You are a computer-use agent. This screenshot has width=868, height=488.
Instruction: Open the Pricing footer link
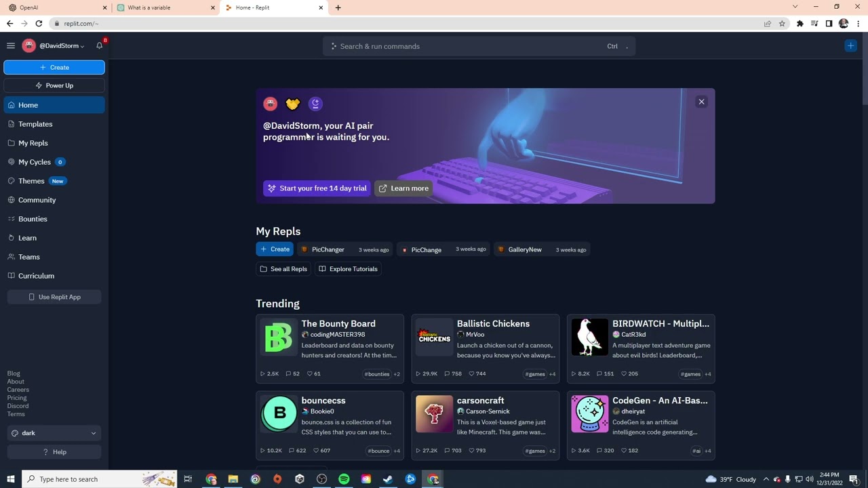tap(17, 398)
